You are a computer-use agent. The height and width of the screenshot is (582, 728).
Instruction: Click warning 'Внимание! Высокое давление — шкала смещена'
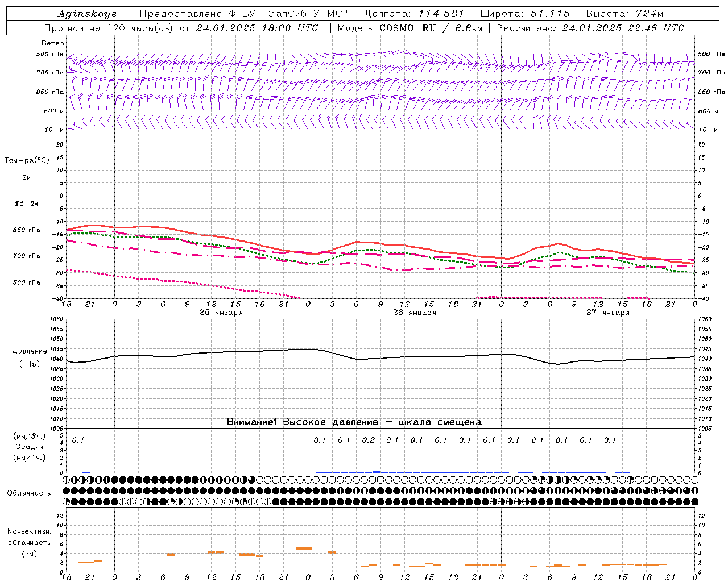(x=354, y=422)
